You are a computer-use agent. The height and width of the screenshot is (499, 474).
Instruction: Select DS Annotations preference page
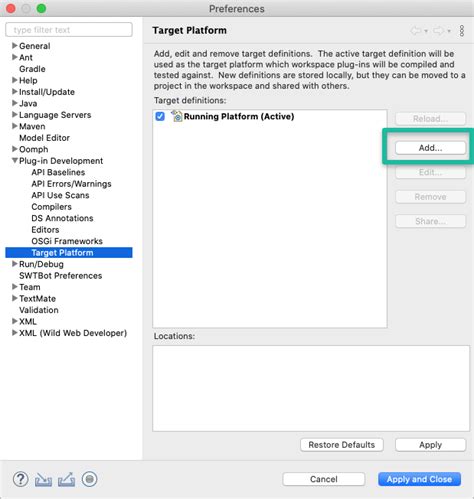tap(62, 218)
